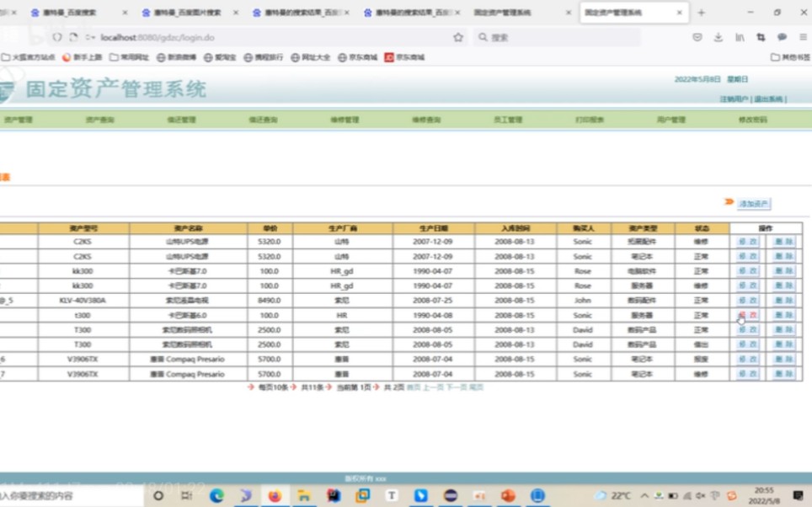Open the Pocket save icon in toolbar
The width and height of the screenshot is (812, 507).
[x=697, y=39]
